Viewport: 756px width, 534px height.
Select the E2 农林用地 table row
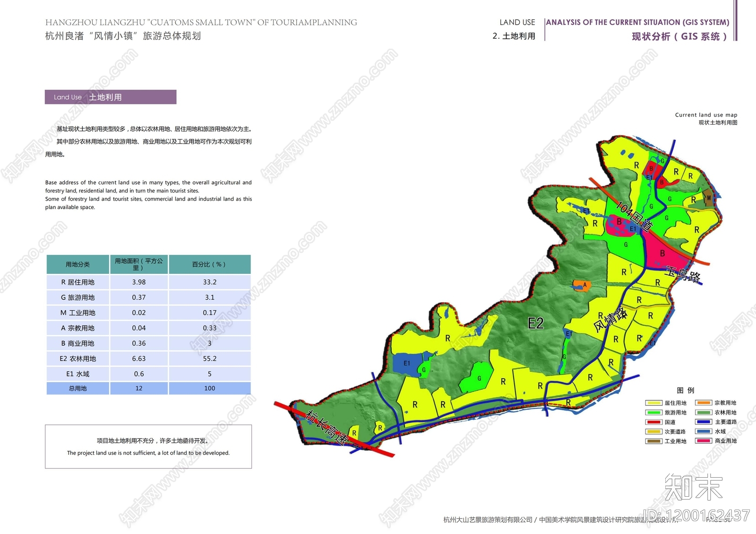pos(148,358)
